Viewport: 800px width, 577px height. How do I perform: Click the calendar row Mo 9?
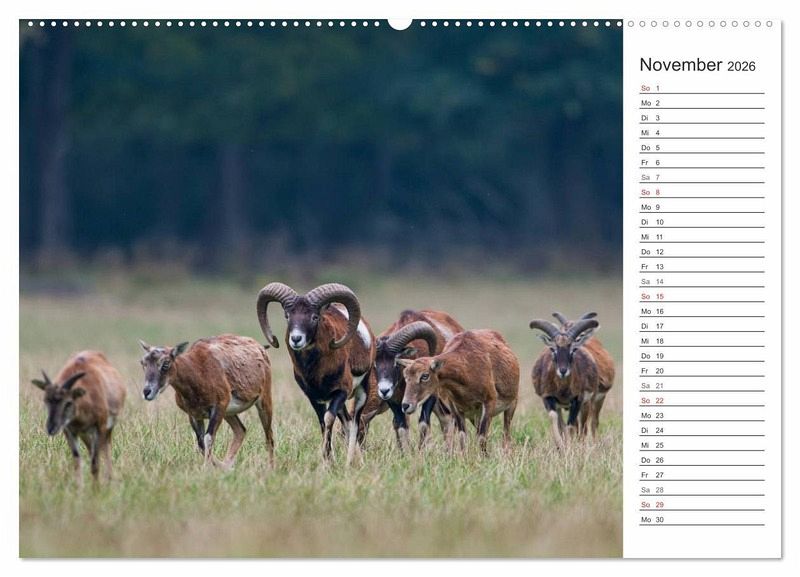point(702,207)
